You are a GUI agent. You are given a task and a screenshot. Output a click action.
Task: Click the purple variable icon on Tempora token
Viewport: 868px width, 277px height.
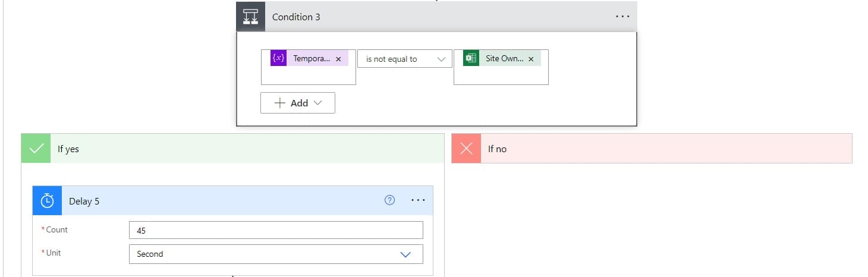278,58
